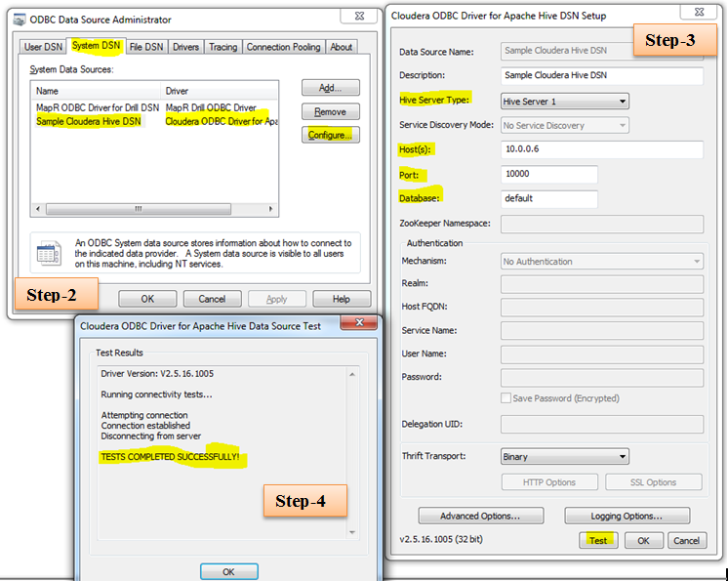Click the ODBC Data Source Administrator title icon

click(x=20, y=20)
